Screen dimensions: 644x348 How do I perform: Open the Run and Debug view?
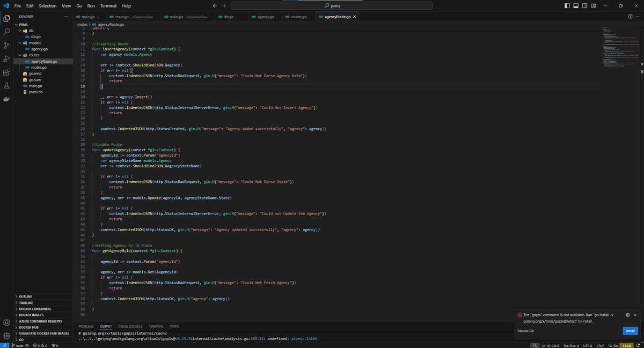(x=6, y=59)
